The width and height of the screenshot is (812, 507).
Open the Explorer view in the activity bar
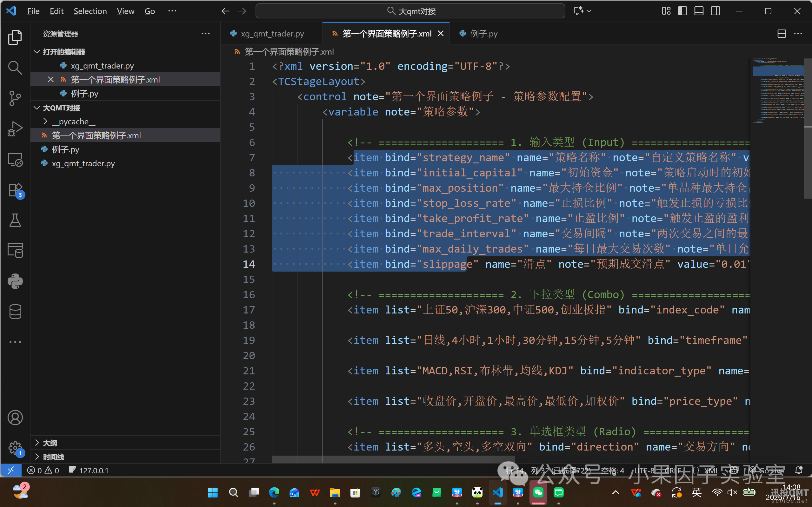point(15,37)
